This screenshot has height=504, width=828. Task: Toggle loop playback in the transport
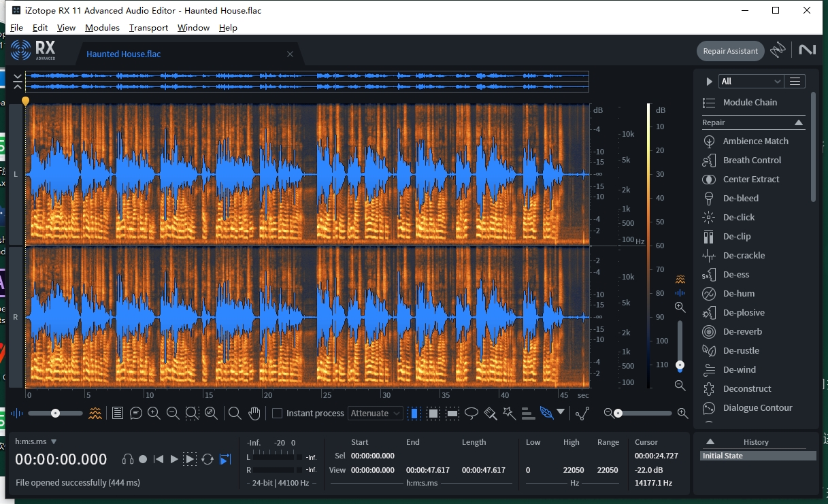[x=208, y=459]
